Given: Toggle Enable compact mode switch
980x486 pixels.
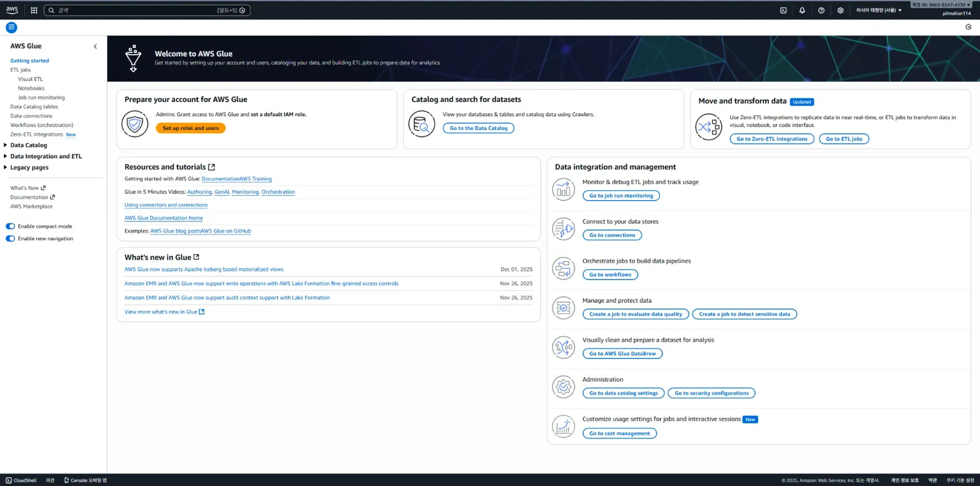Looking at the screenshot, I should point(11,226).
